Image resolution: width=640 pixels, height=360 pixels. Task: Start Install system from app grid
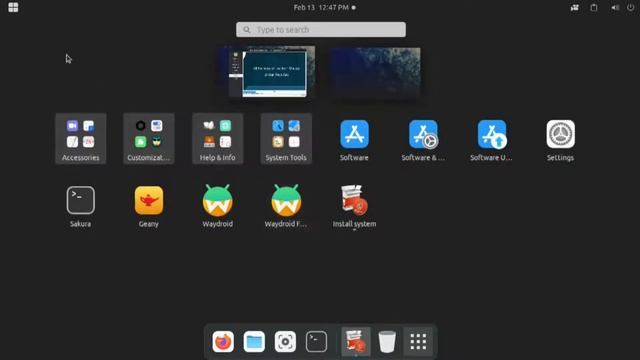[354, 206]
